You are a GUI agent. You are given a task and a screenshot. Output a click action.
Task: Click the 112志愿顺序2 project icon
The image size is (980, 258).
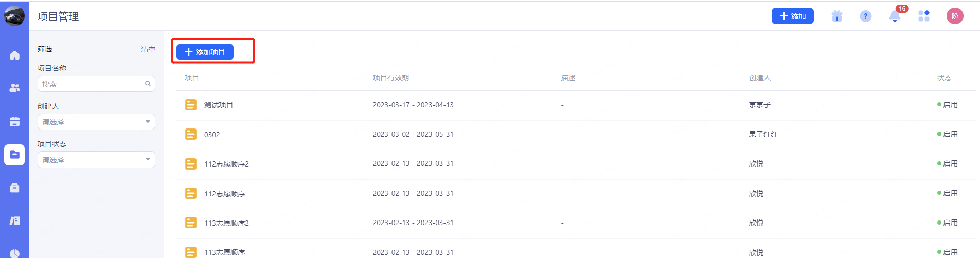pos(191,164)
